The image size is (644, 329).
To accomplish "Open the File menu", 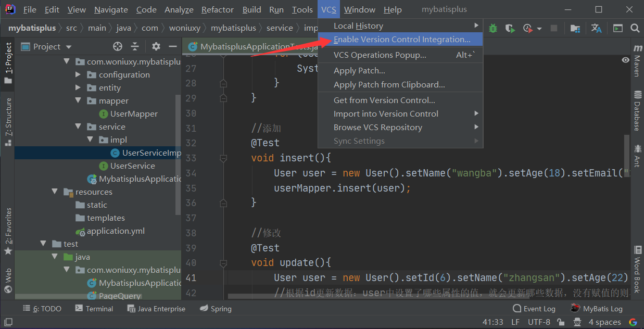I will [30, 9].
